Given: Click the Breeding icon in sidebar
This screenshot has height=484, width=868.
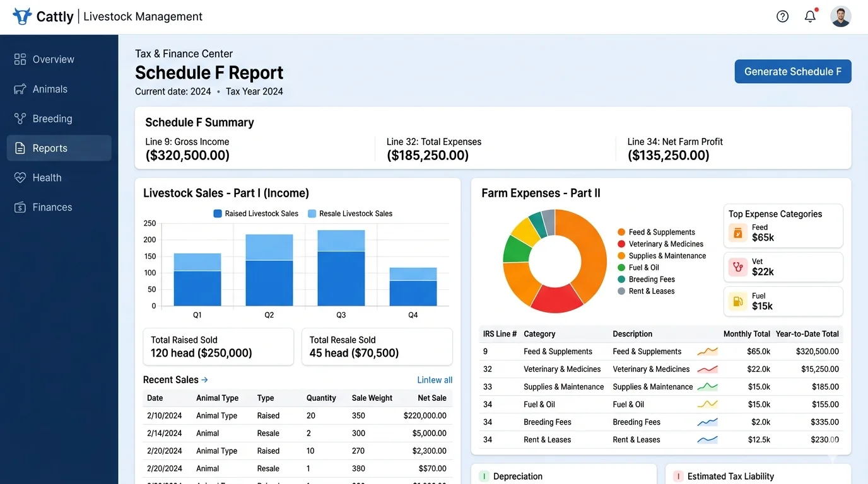Looking at the screenshot, I should 20,118.
